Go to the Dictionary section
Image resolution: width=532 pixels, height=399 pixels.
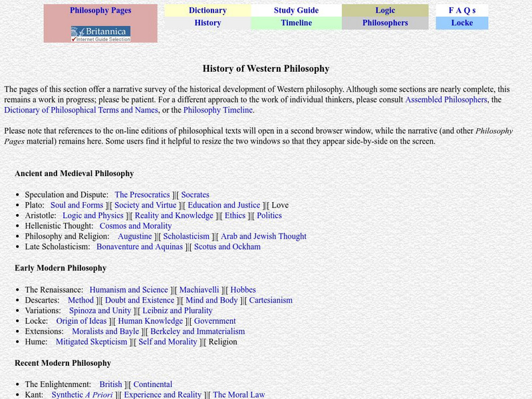coord(207,11)
